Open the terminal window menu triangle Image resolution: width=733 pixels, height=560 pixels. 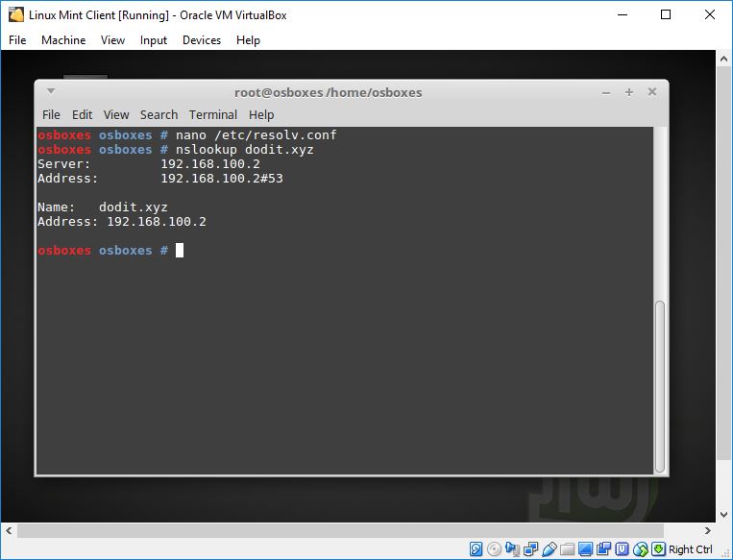[x=51, y=91]
